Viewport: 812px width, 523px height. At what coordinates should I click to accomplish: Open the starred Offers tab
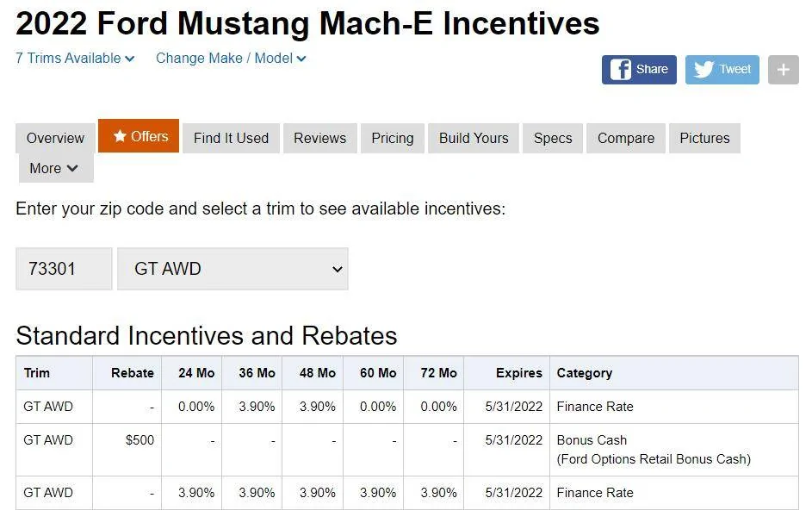[x=139, y=136]
